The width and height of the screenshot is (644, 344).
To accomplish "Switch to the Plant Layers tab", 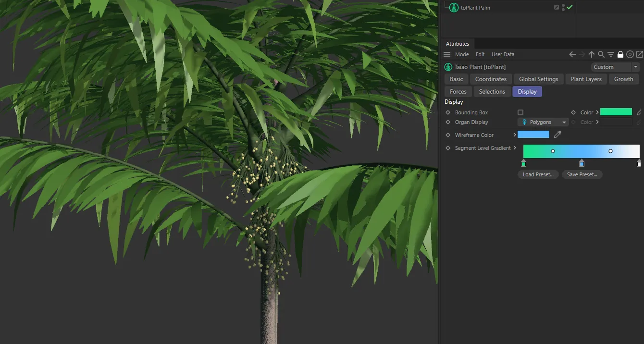I will 586,79.
